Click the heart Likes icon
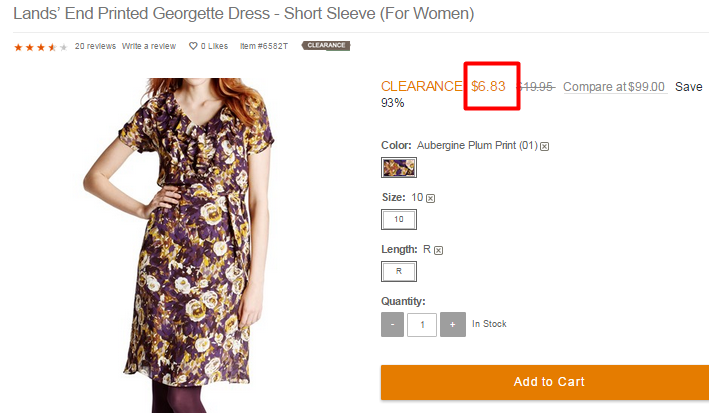 [193, 46]
